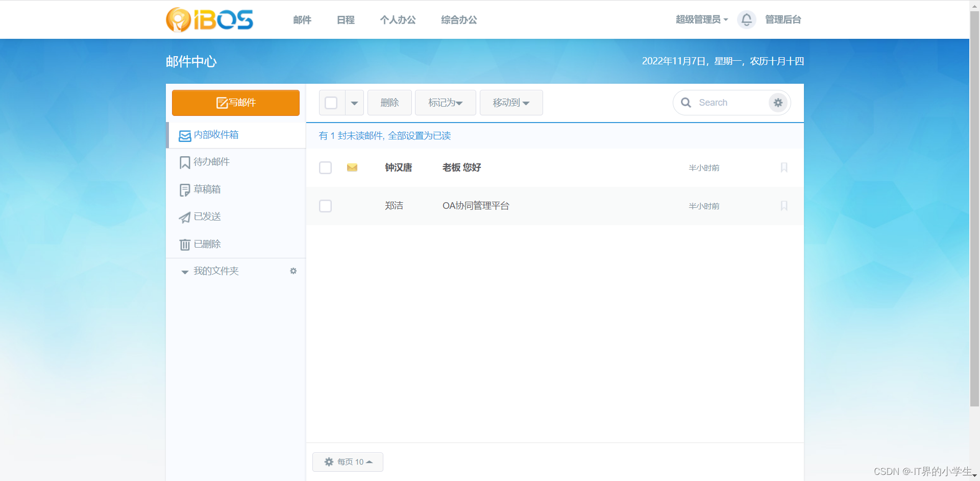Select the checkbox for 钟汉唐's email
This screenshot has height=481, width=980.
[x=325, y=167]
